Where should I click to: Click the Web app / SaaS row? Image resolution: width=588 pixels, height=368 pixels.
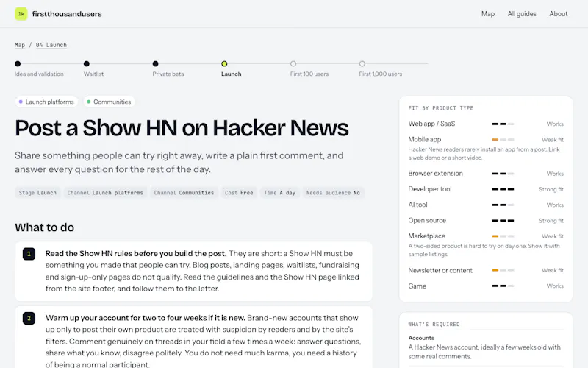click(x=486, y=124)
